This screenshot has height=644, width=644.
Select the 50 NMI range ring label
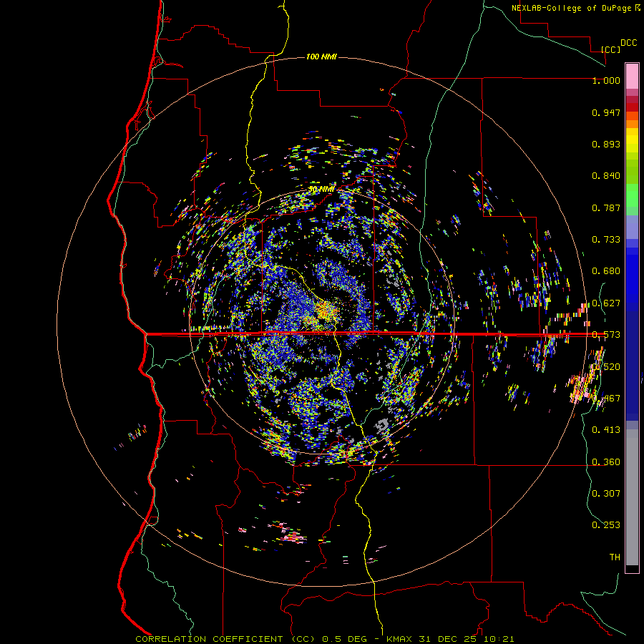pyautogui.click(x=321, y=189)
